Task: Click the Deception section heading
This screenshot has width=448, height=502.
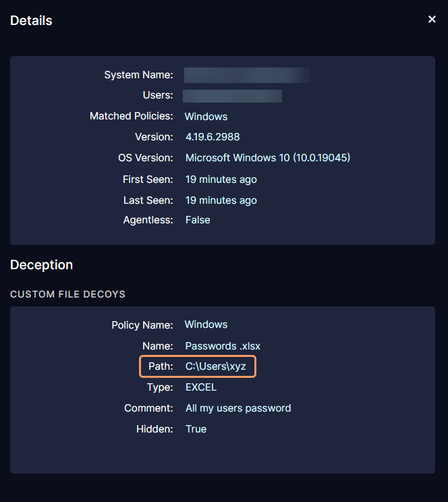Action: (42, 265)
